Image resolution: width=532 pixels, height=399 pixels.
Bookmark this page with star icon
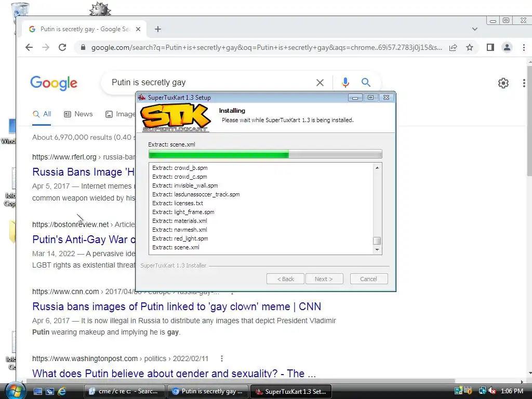pos(470,47)
